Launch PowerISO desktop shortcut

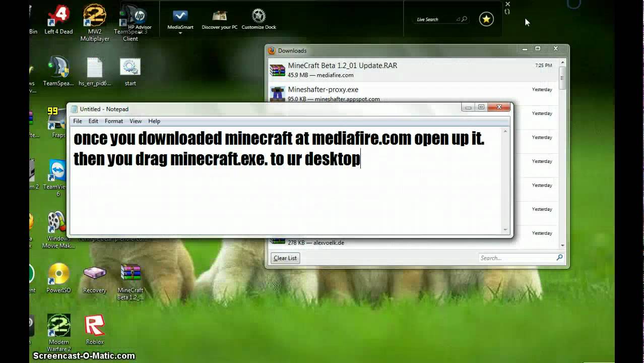click(58, 278)
